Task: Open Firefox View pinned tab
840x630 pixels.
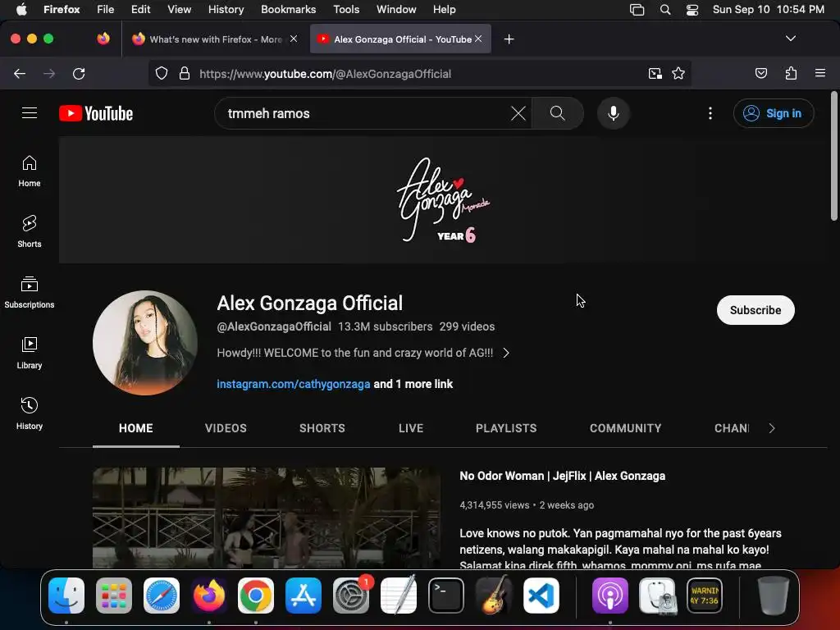Action: click(103, 39)
